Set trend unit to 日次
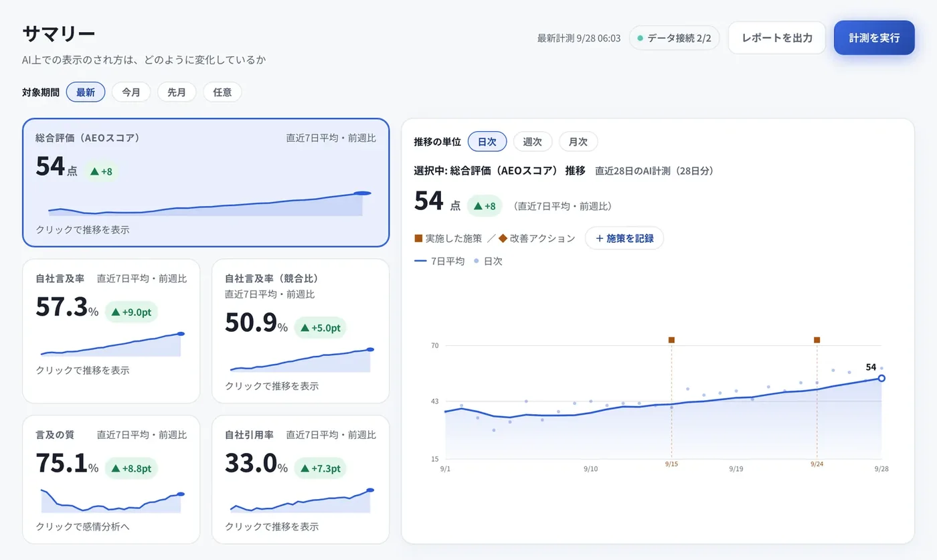 (x=487, y=142)
